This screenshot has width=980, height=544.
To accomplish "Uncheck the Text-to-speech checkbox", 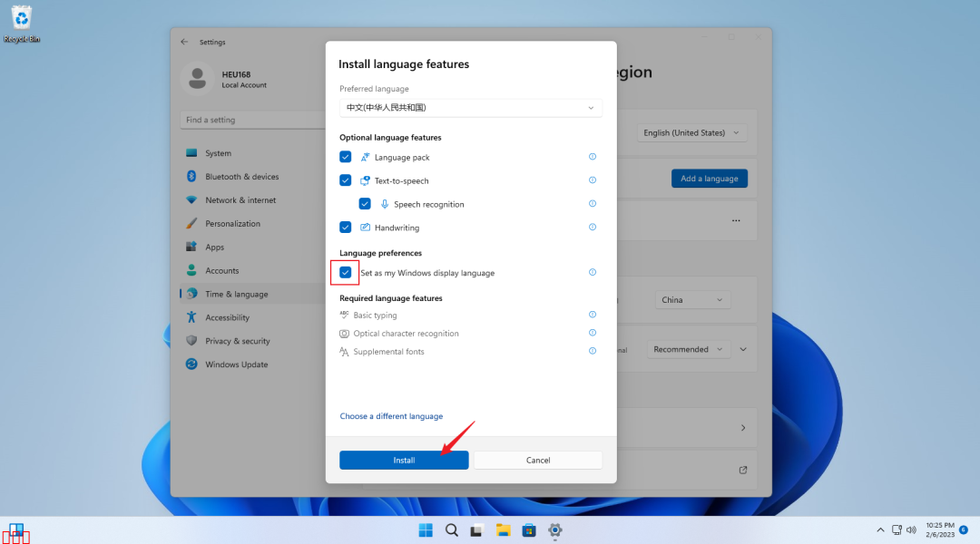I will click(345, 180).
